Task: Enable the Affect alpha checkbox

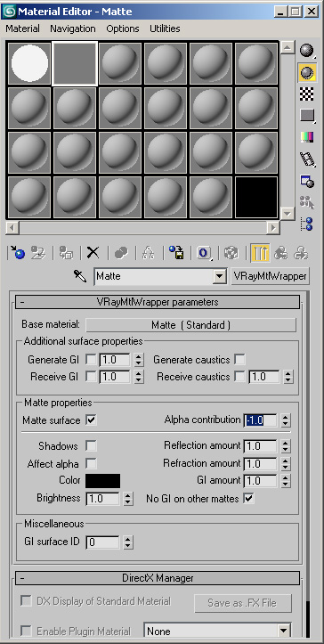Action: point(91,464)
